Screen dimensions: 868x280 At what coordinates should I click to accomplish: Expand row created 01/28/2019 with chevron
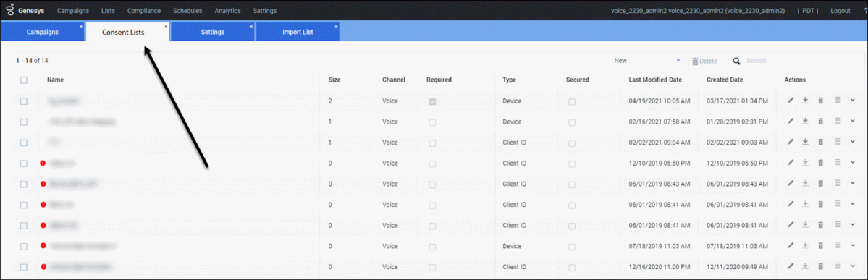tap(853, 121)
